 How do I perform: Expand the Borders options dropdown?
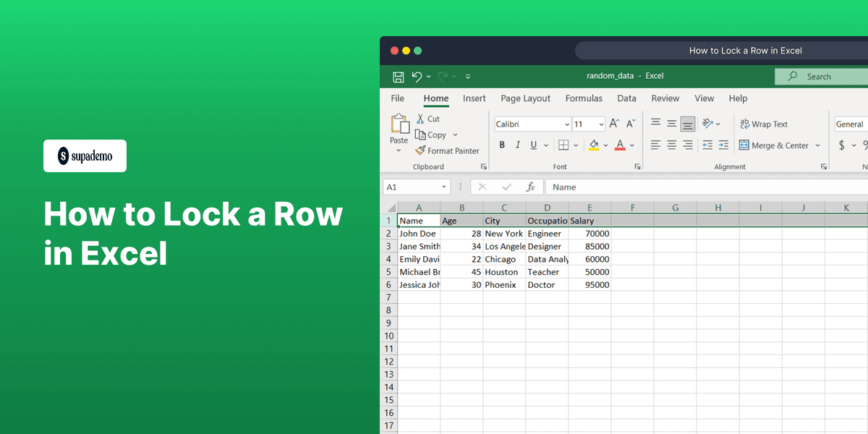point(576,145)
